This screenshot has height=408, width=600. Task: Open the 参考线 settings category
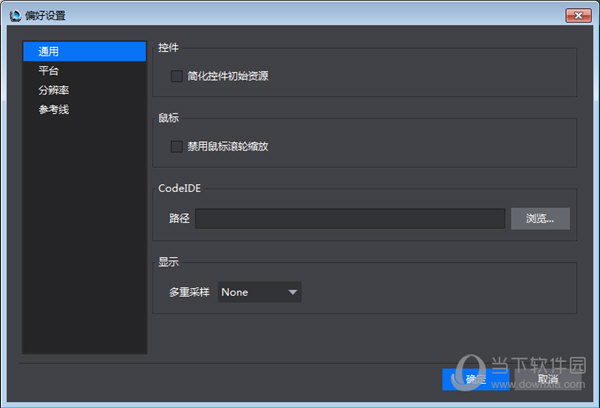point(85,110)
